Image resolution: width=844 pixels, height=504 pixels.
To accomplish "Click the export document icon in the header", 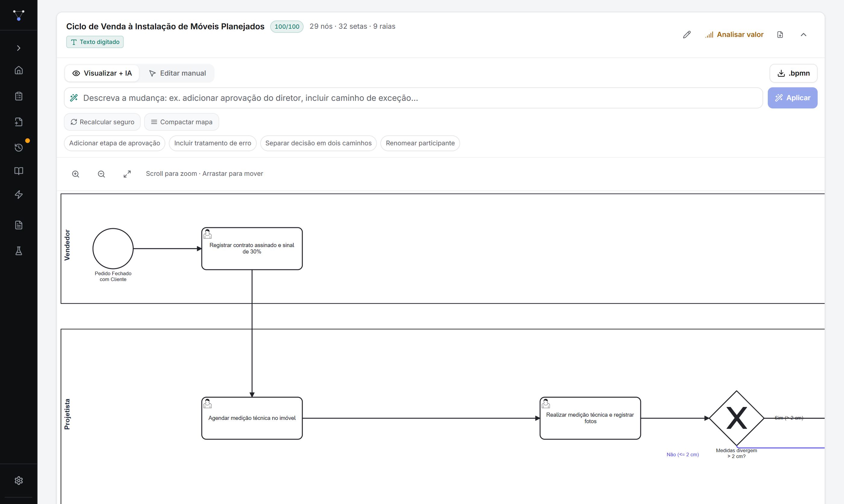I will click(780, 35).
